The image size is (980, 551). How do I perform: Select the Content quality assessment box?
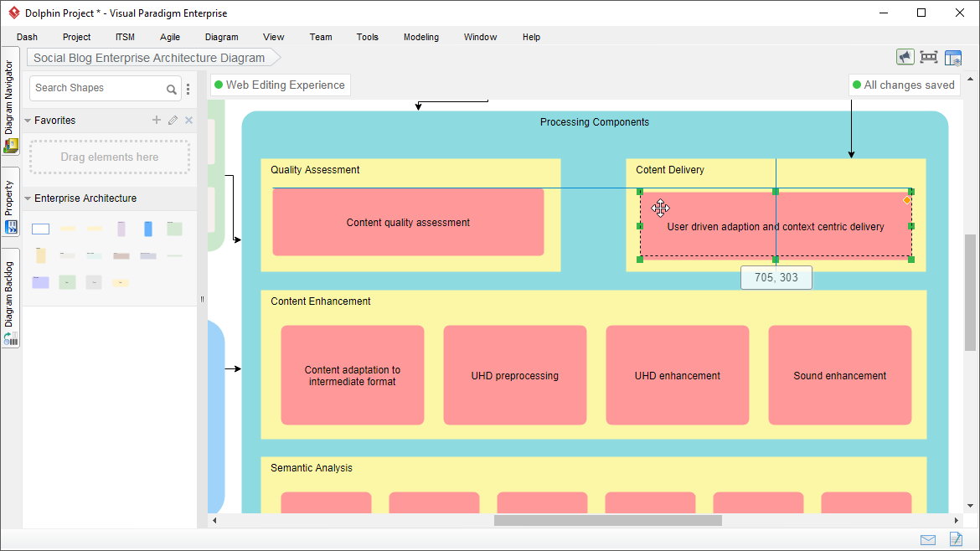408,222
